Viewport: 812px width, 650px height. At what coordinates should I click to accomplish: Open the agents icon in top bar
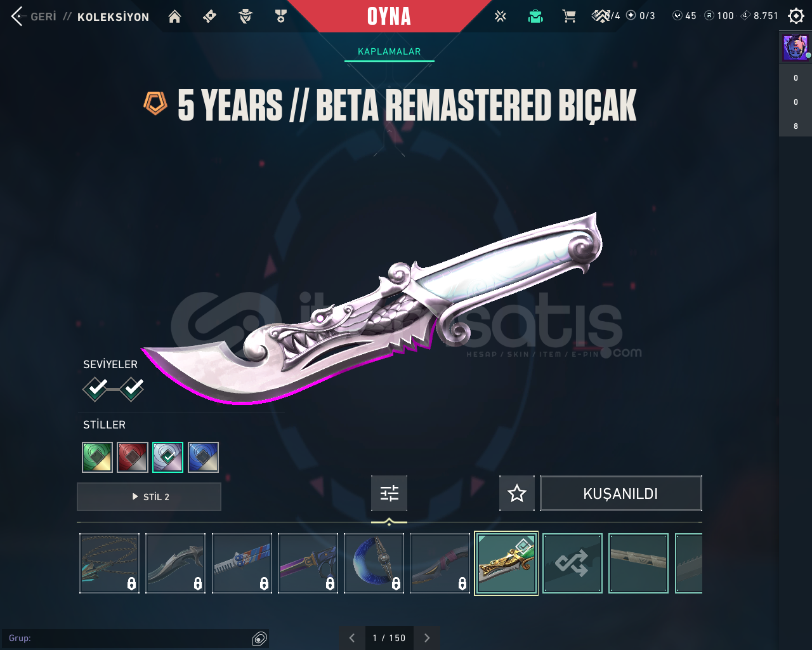(246, 17)
